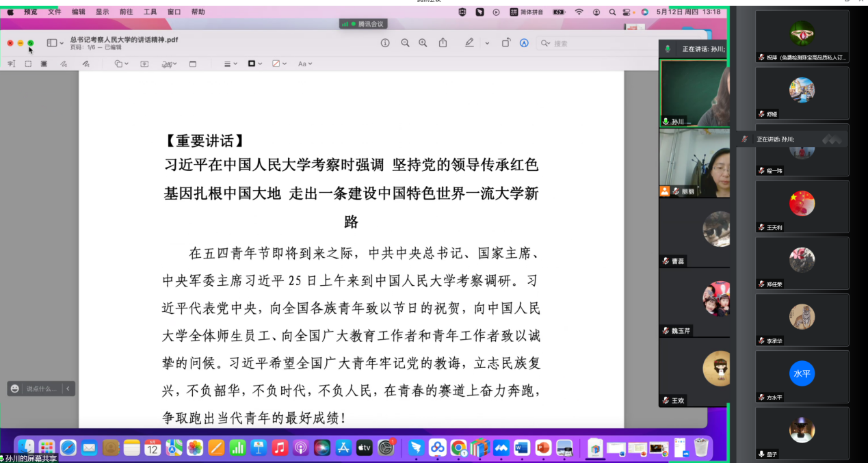Open App Store from the Dock
This screenshot has height=463, width=868.
pyautogui.click(x=343, y=447)
